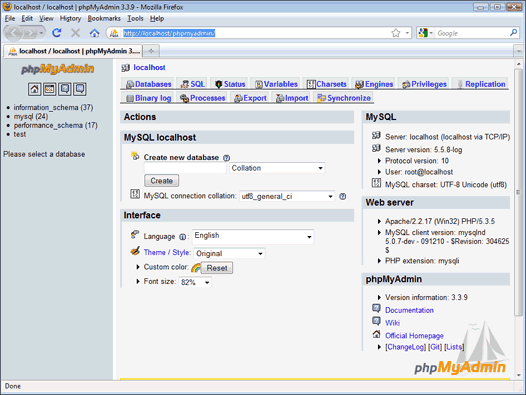Open the URL bar history dropdown arrow
526x395 pixels.
(407, 33)
